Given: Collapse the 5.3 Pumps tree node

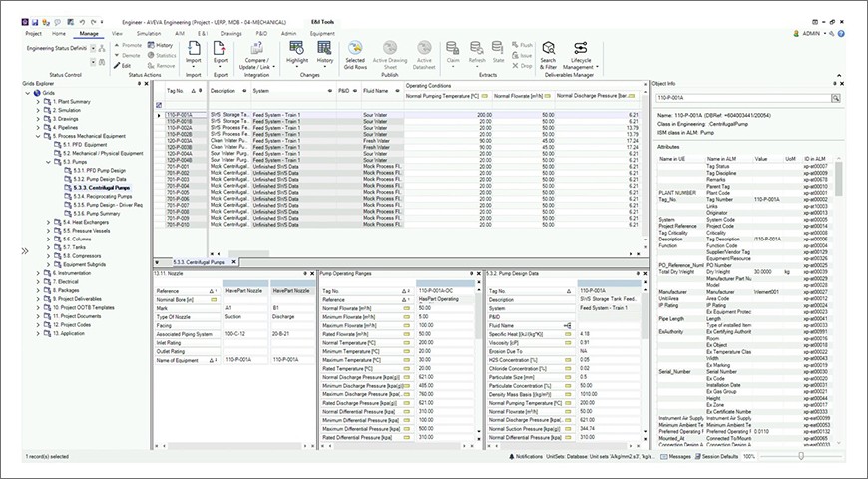Looking at the screenshot, I should 48,161.
